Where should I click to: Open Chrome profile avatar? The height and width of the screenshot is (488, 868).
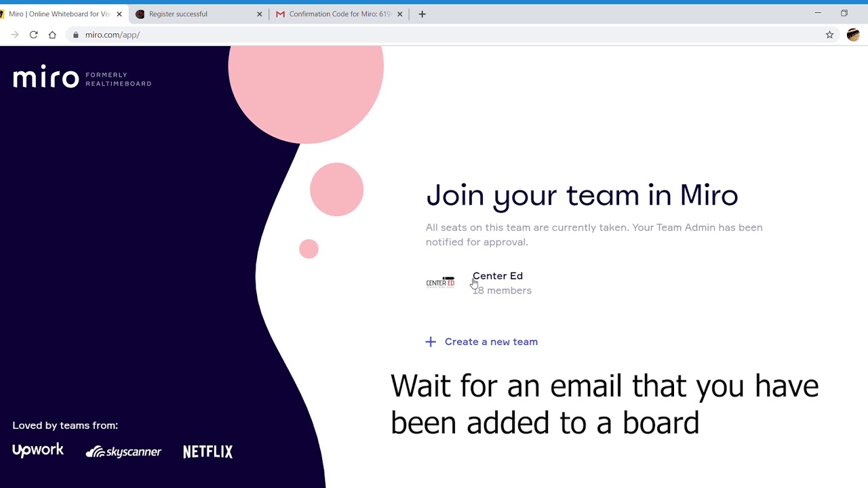coord(853,35)
